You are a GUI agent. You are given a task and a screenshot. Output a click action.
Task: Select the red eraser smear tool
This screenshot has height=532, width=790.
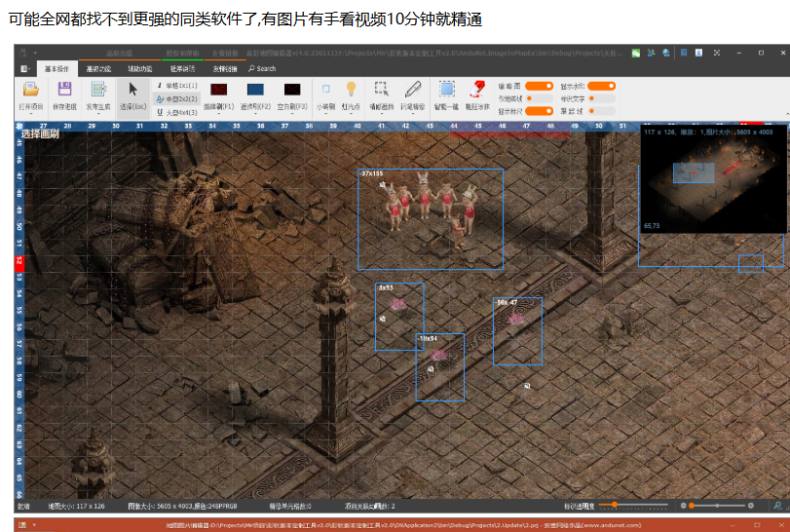click(477, 90)
